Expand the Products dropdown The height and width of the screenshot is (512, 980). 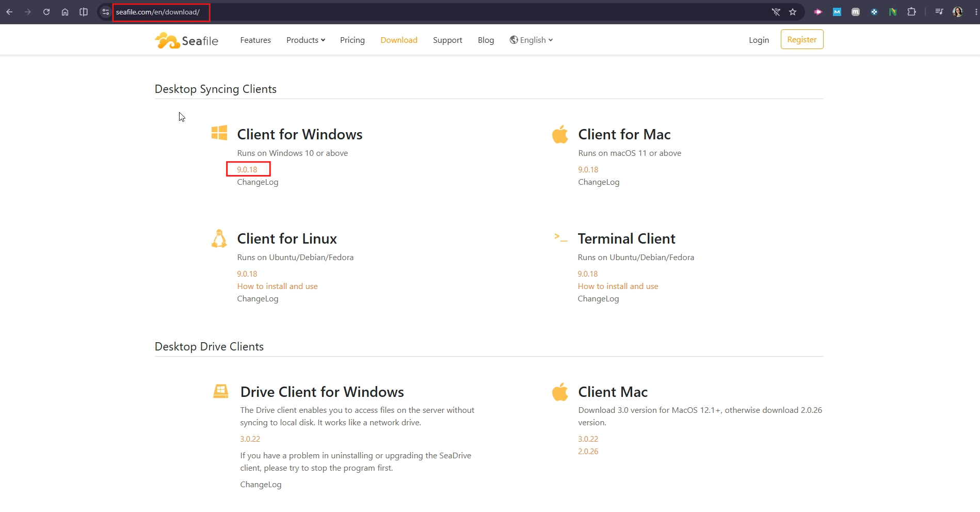point(306,40)
